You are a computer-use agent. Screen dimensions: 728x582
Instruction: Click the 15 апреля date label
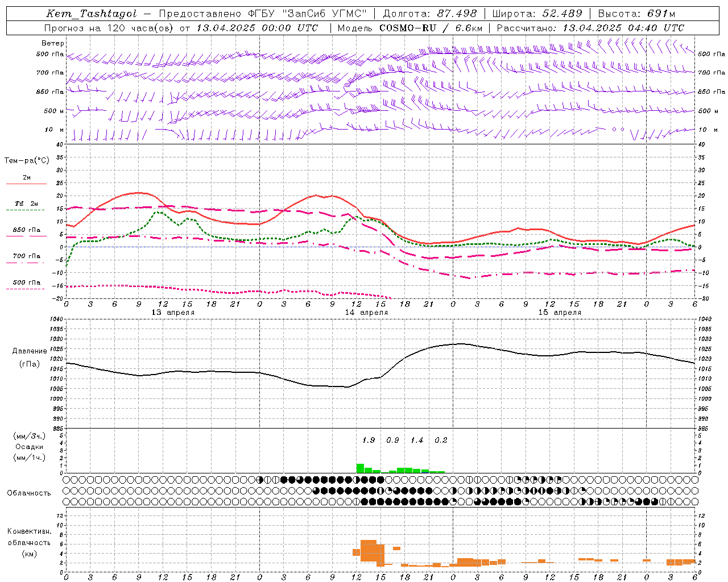[x=560, y=313]
